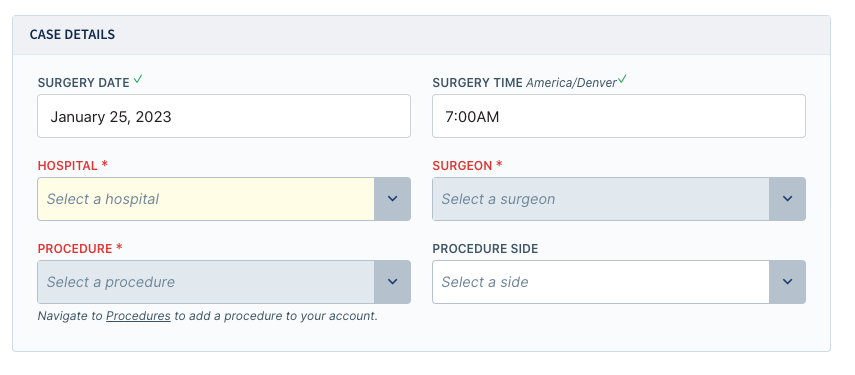Click the red Hospital required label
855x375 pixels.
[73, 166]
